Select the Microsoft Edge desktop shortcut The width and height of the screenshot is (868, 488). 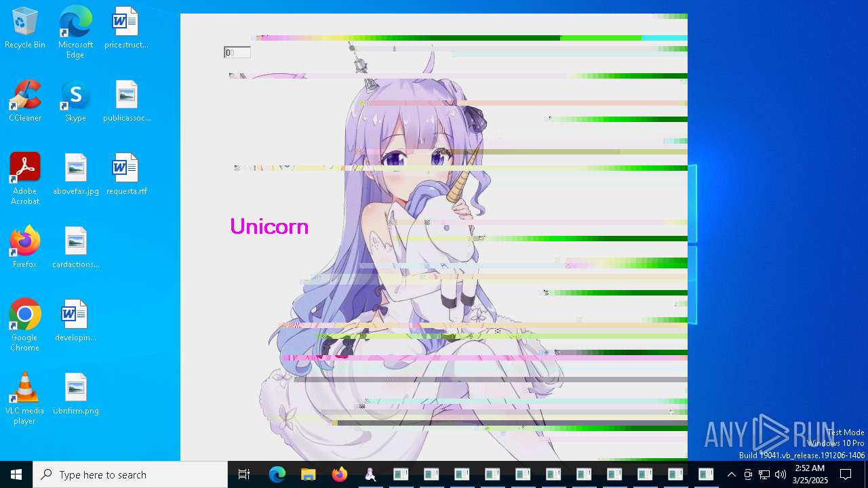coord(75,33)
